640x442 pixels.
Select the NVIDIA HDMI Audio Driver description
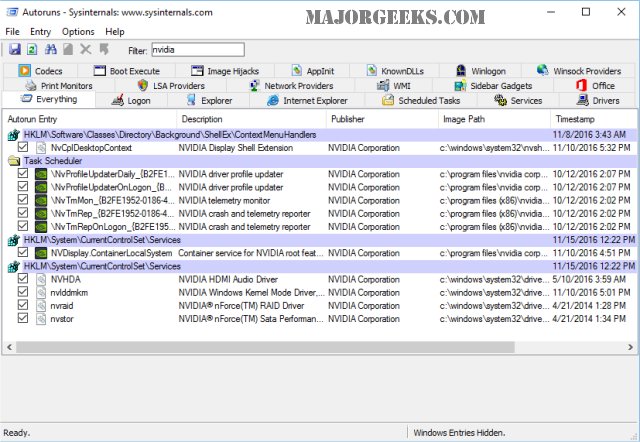(228, 280)
